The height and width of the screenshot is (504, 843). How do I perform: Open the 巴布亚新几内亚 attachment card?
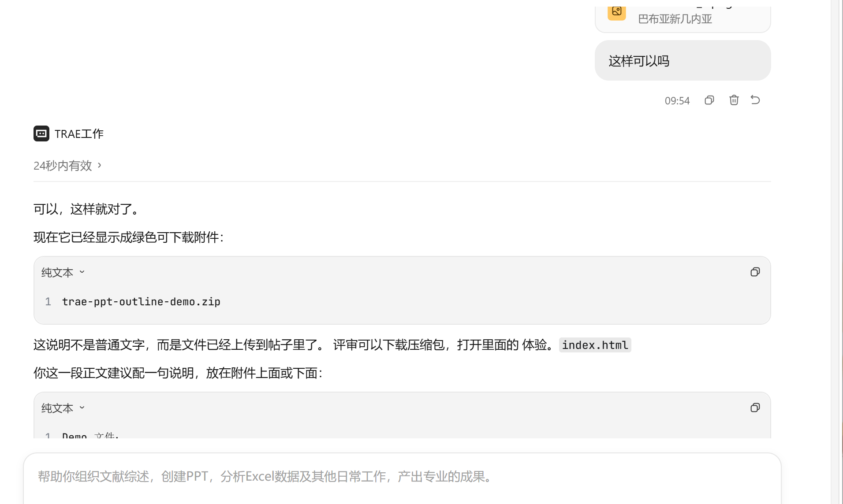[x=683, y=19]
